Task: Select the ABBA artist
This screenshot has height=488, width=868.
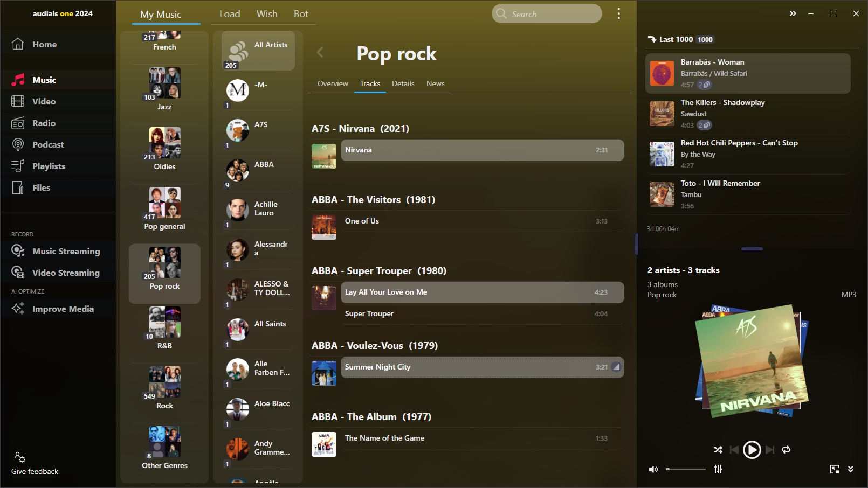Action: pyautogui.click(x=258, y=171)
